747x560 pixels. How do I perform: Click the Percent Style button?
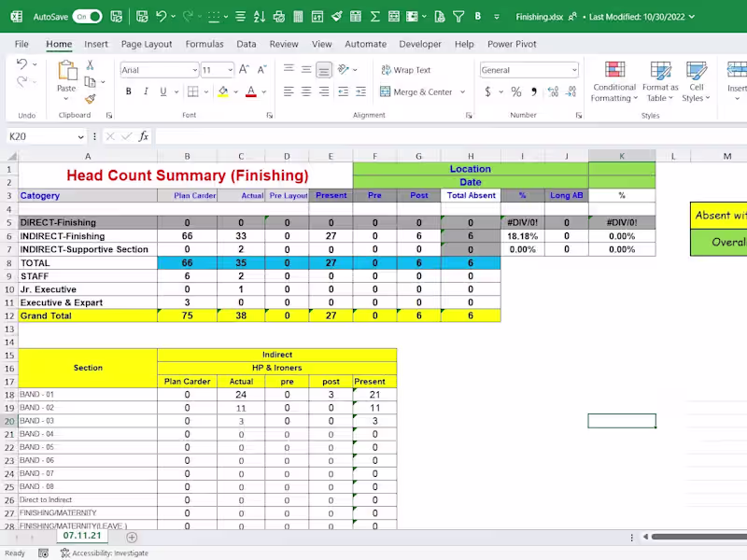point(515,91)
